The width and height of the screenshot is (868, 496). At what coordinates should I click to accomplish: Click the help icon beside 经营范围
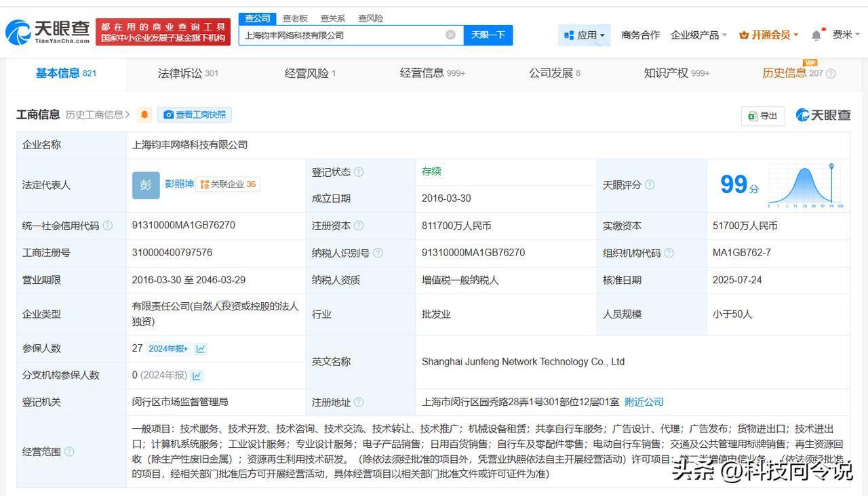tap(69, 452)
